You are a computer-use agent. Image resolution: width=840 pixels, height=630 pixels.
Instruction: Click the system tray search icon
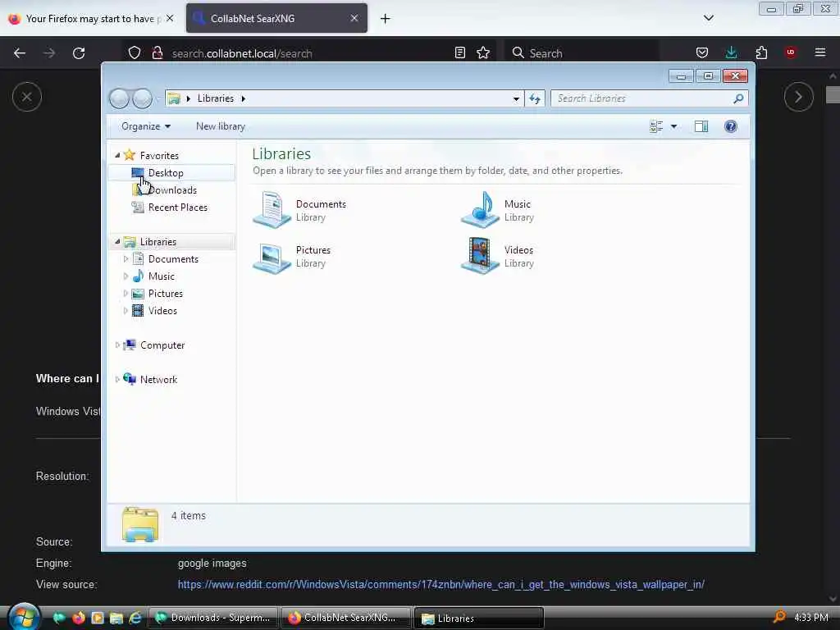780,617
